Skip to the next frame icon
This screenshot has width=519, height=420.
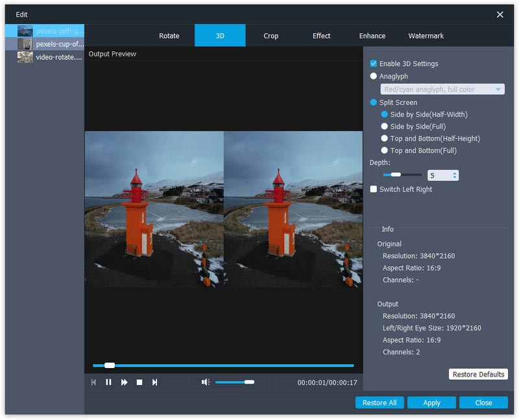pyautogui.click(x=154, y=382)
